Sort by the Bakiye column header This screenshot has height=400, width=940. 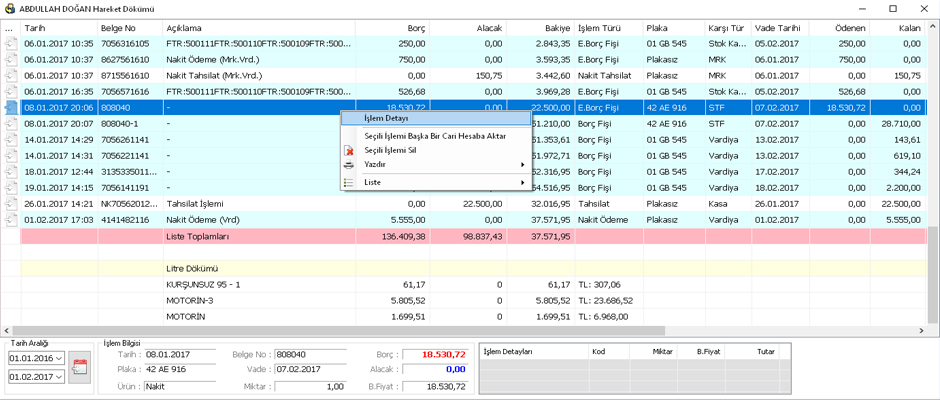pyautogui.click(x=540, y=28)
